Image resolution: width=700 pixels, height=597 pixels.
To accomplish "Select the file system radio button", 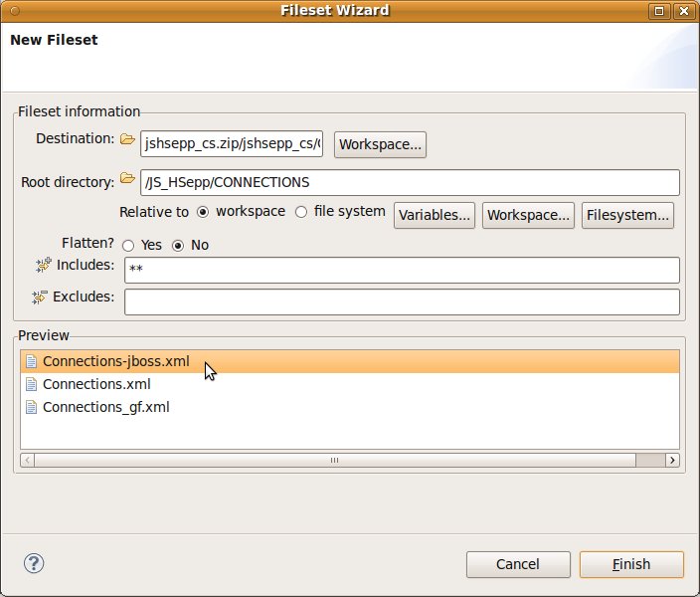I will pos(301,212).
